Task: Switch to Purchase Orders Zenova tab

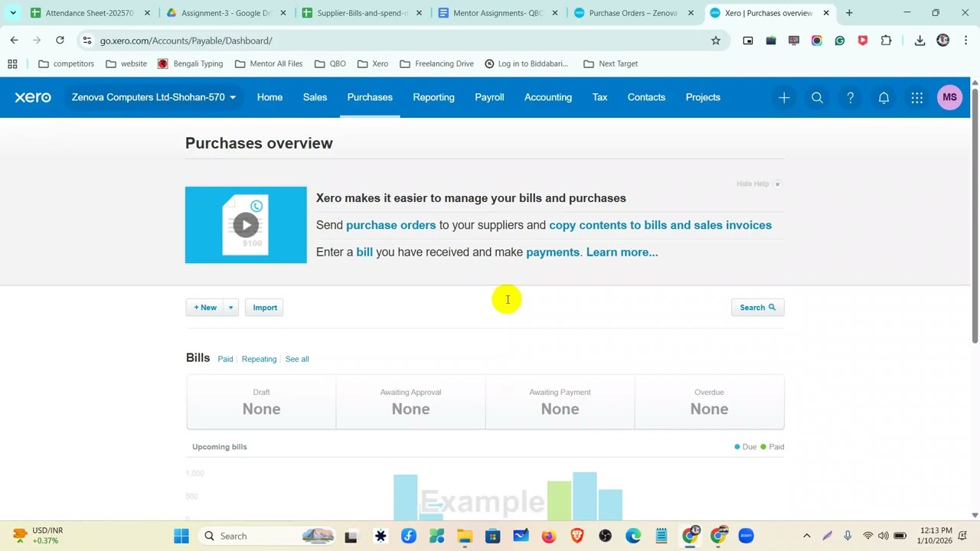Action: pos(632,13)
